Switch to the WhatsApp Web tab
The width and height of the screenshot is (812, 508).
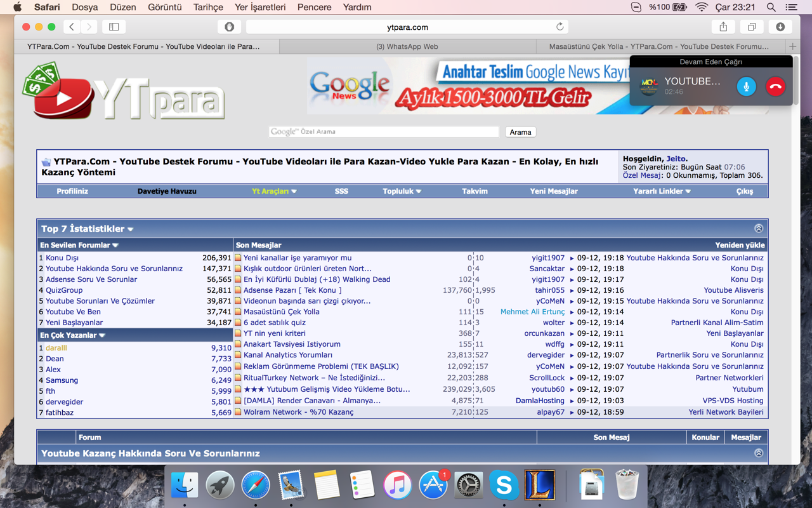[407, 46]
